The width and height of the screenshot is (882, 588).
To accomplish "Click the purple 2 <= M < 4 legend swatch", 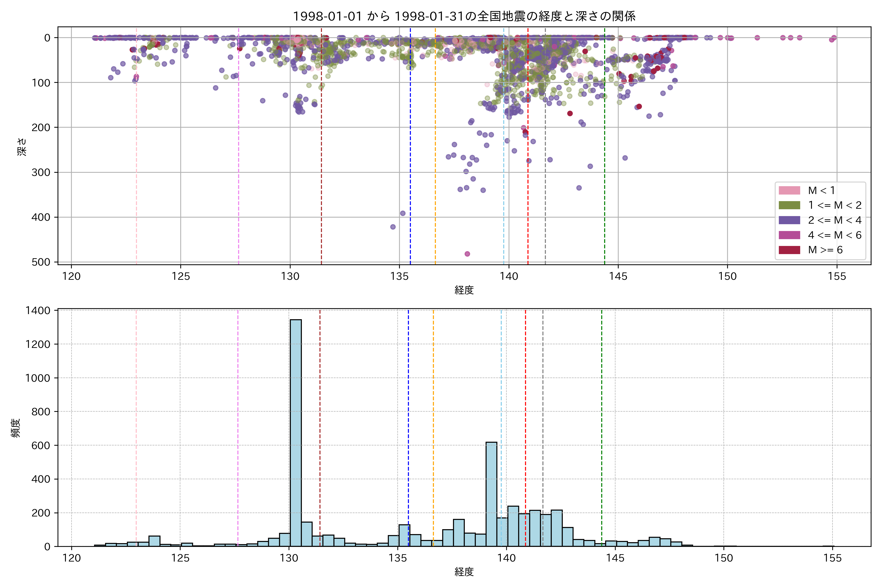I will tap(789, 220).
